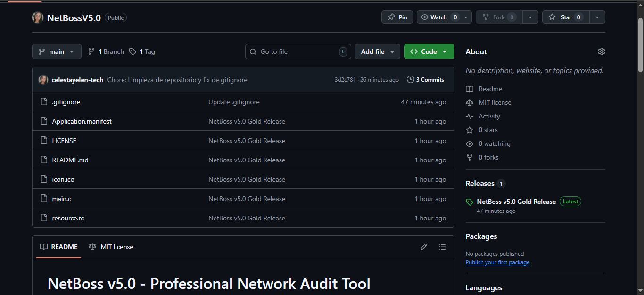Open the README outline list icon
Viewport: 644px width, 295px height.
point(442,247)
